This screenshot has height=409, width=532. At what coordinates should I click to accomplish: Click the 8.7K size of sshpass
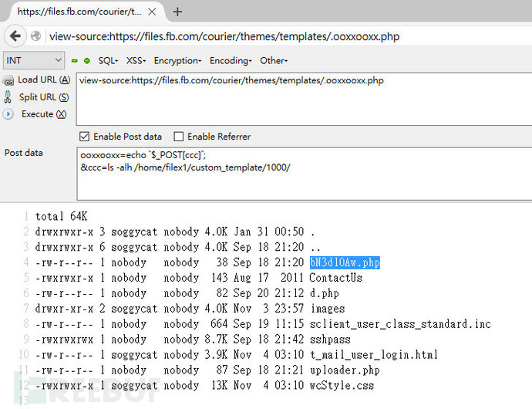click(216, 340)
